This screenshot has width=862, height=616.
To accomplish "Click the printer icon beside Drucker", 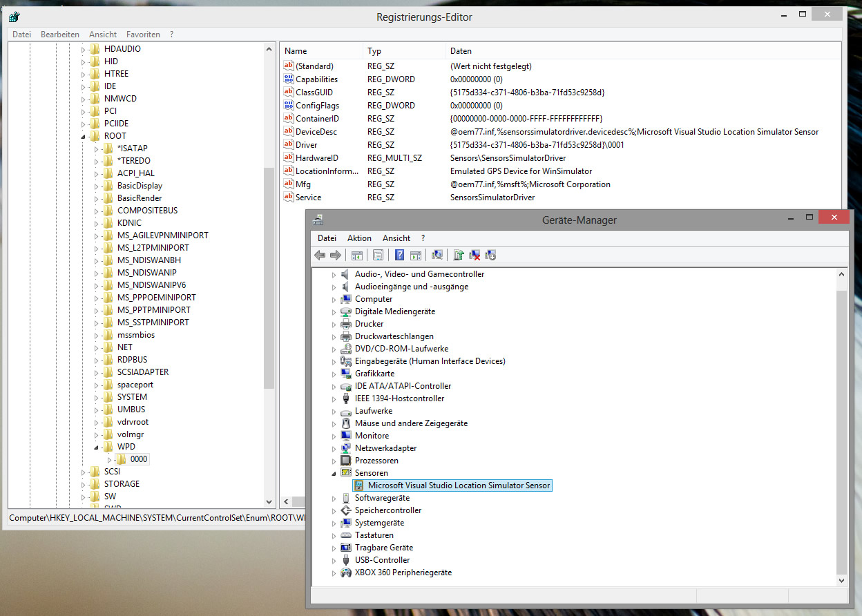I will pyautogui.click(x=346, y=324).
